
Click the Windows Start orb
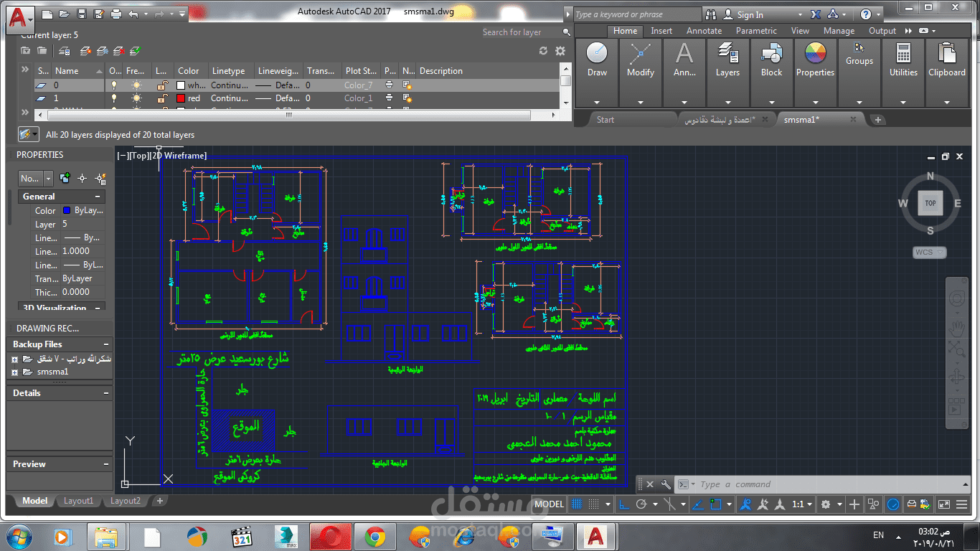(x=18, y=536)
